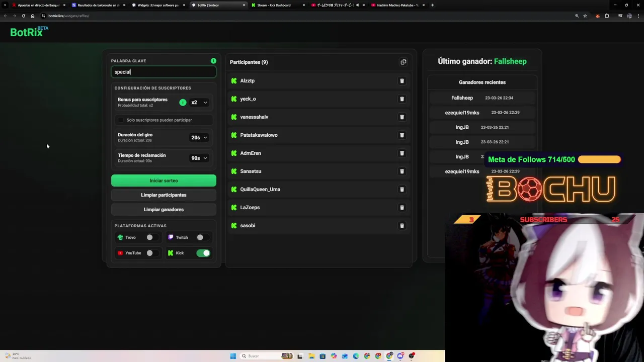Click weather widget in taskbar
This screenshot has width=644, height=362.
click(x=18, y=356)
